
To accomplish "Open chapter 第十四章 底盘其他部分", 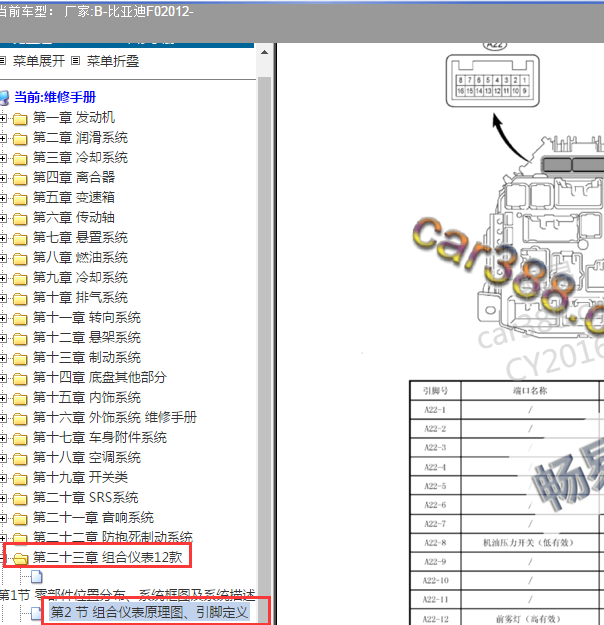I will 100,377.
